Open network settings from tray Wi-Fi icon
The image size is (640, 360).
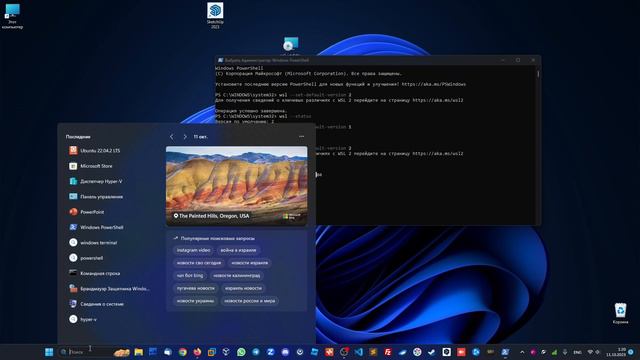pos(590,352)
